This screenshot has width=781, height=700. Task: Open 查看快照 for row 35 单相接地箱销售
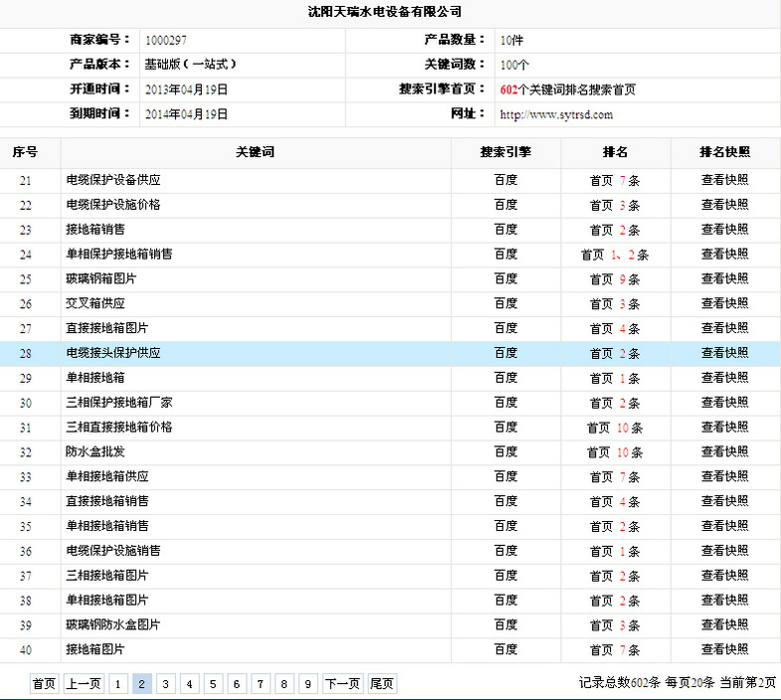[724, 526]
